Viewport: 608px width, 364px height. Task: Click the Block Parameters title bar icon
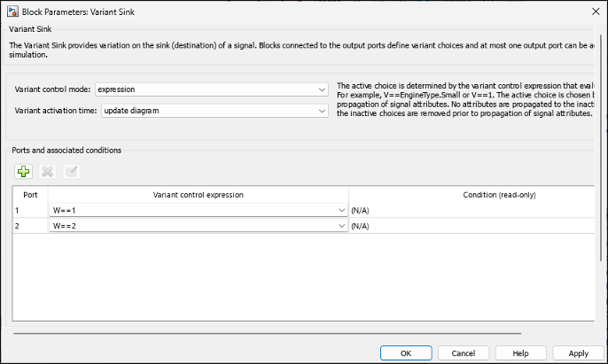coord(12,10)
